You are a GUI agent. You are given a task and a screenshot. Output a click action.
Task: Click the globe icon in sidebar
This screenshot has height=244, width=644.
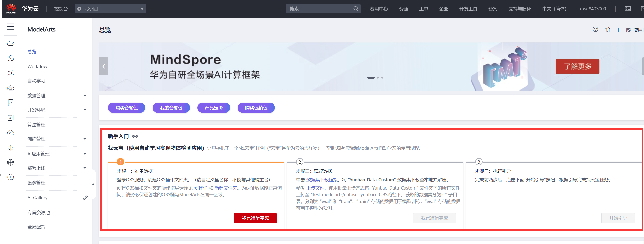point(11,163)
